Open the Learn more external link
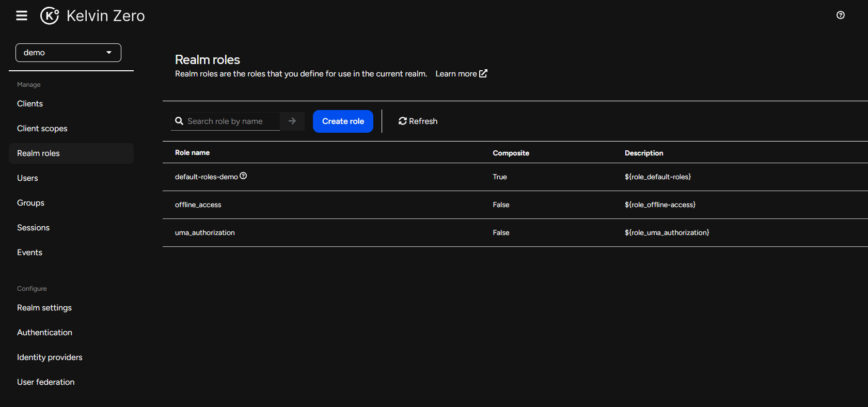Image resolution: width=868 pixels, height=407 pixels. pos(461,74)
